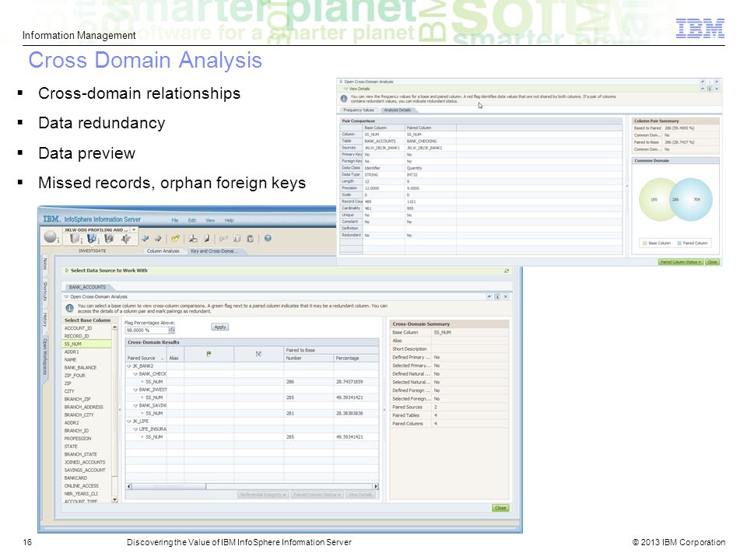The width and height of the screenshot is (747, 560).
Task: Open the Operate pillar gear-like icon
Action: (x=126, y=239)
